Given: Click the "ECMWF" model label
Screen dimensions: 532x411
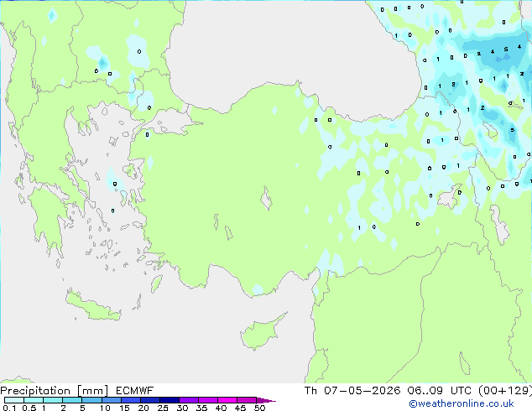Looking at the screenshot, I should [135, 391].
